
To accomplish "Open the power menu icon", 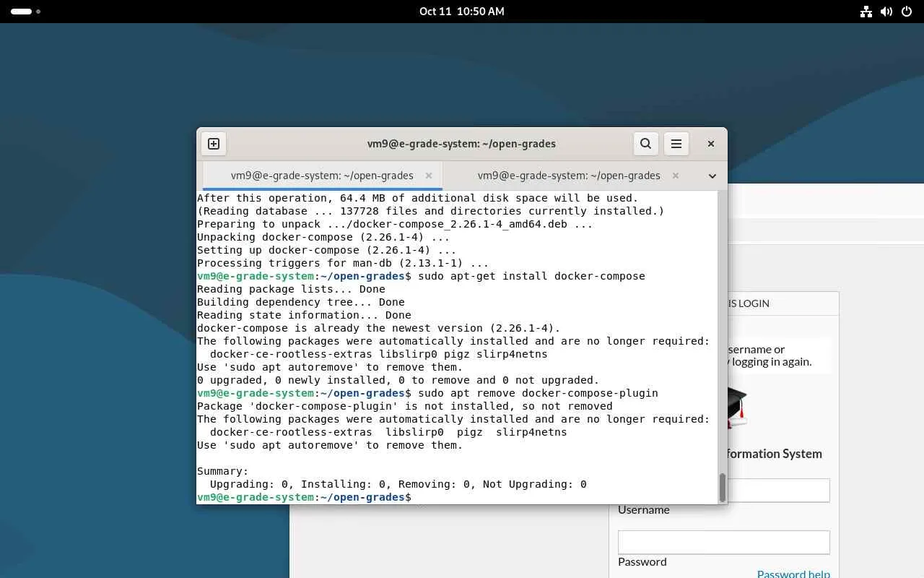I will click(x=907, y=12).
